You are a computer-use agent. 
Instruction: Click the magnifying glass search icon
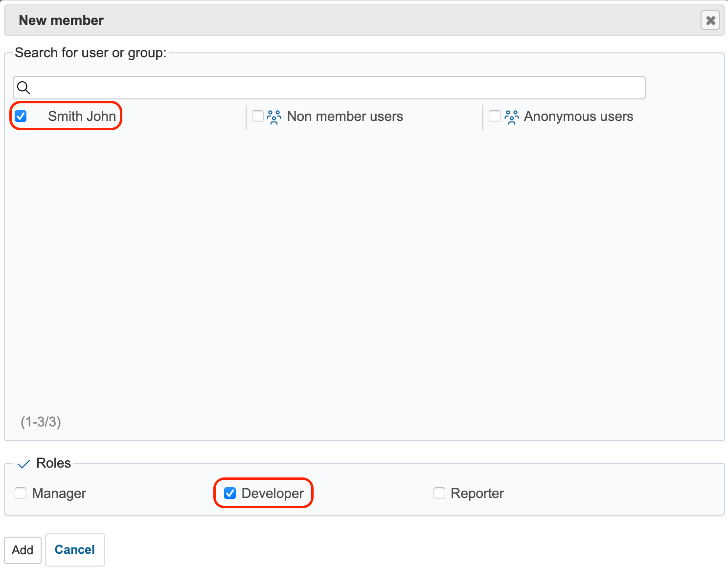coord(23,88)
